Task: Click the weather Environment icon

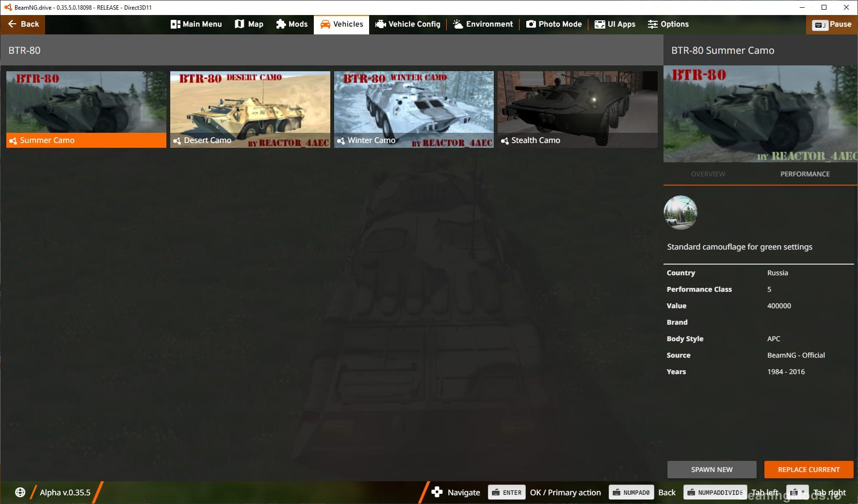Action: pyautogui.click(x=458, y=24)
